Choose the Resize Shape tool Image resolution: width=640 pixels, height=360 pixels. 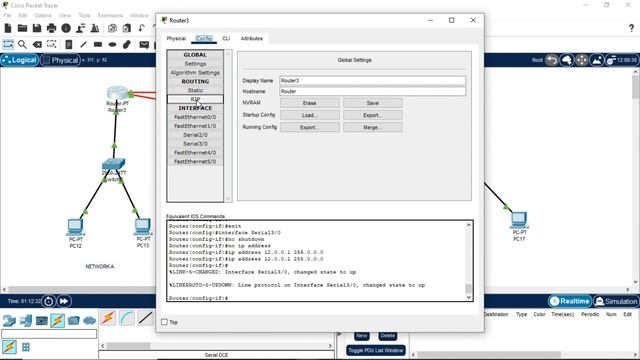coord(51,44)
